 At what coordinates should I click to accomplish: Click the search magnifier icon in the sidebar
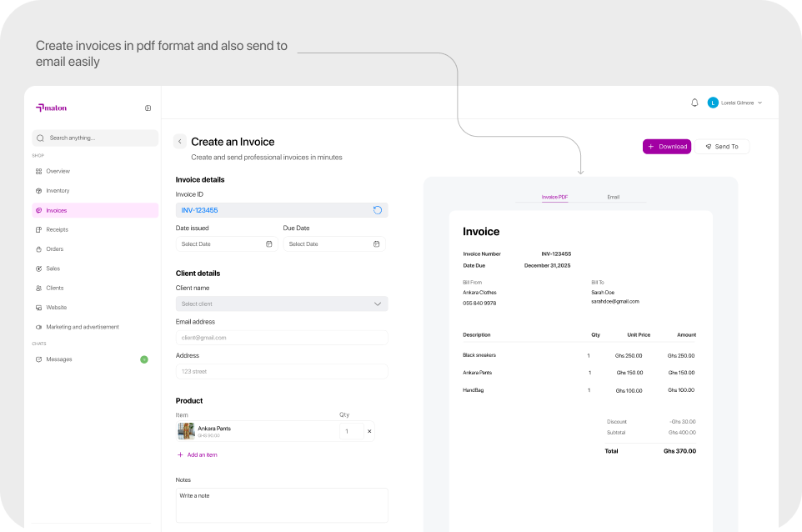coord(40,138)
